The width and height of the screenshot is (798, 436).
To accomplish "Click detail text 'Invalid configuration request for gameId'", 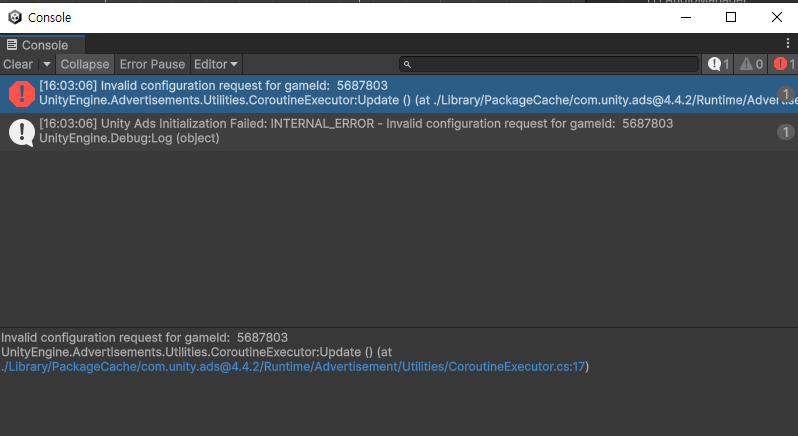I will tap(116, 337).
